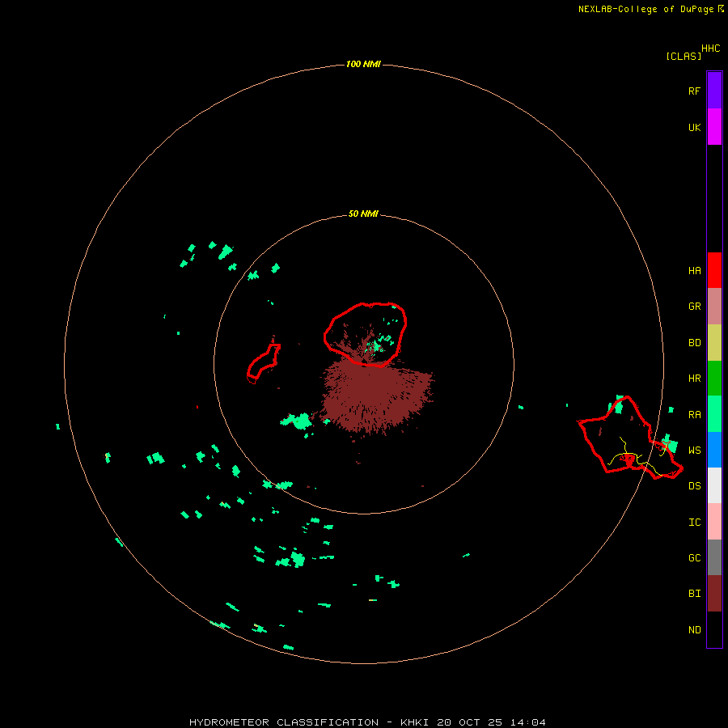
Task: Click the UK magenta legend swatch
Action: click(x=714, y=127)
